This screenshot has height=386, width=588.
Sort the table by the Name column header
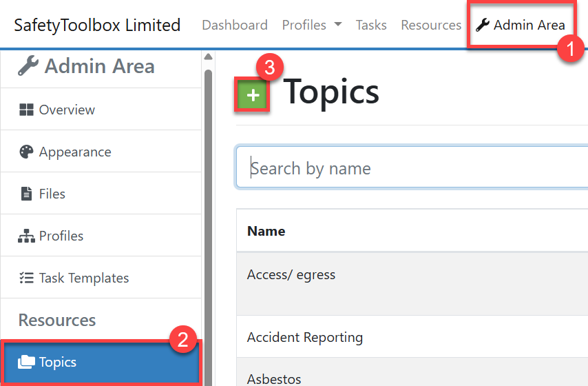pos(266,231)
